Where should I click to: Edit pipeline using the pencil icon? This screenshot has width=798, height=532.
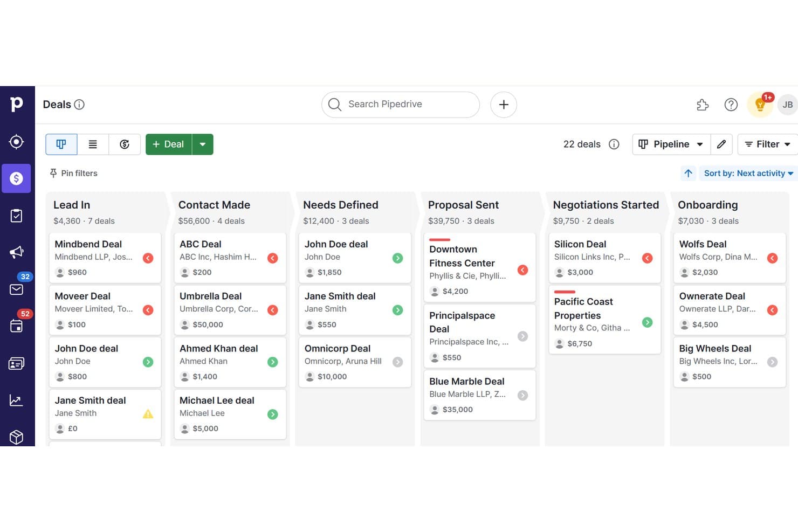coord(721,144)
